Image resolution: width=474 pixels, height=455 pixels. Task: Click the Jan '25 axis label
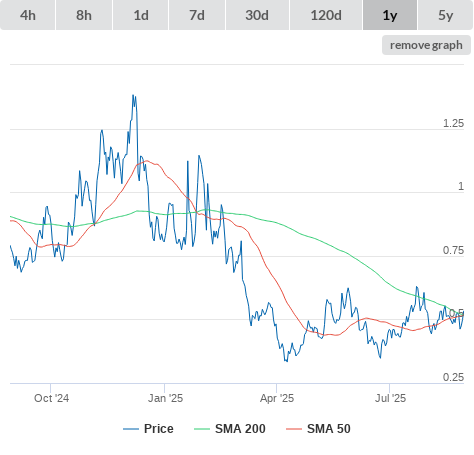(x=165, y=398)
